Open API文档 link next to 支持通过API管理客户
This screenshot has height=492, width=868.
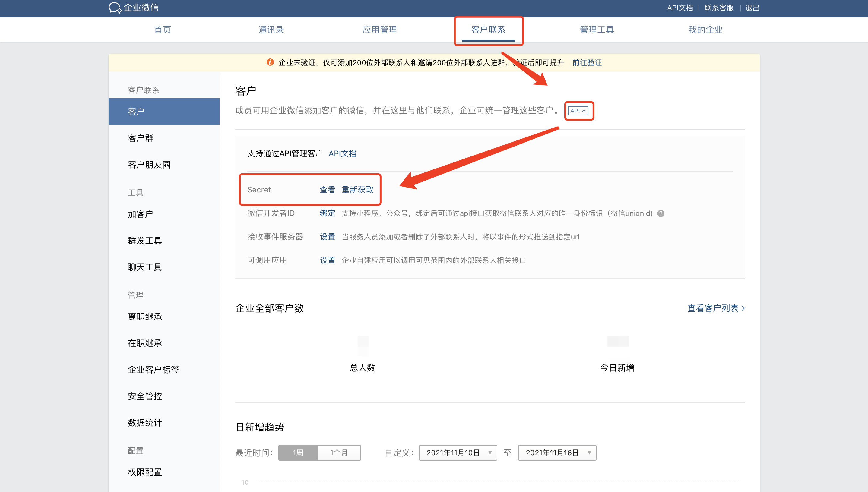coord(342,153)
